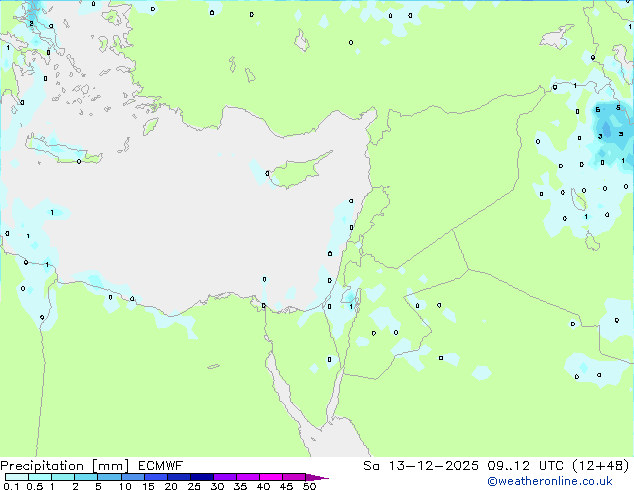The image size is (634, 490).
Task: Click the 2–5 mm legend color box
Action: tap(86, 477)
